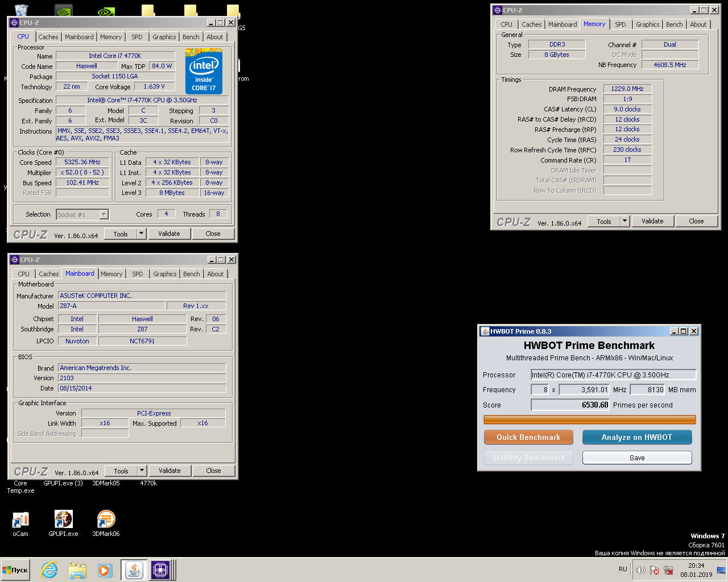Image resolution: width=728 pixels, height=582 pixels.
Task: Click the RU language indicator
Action: [623, 569]
